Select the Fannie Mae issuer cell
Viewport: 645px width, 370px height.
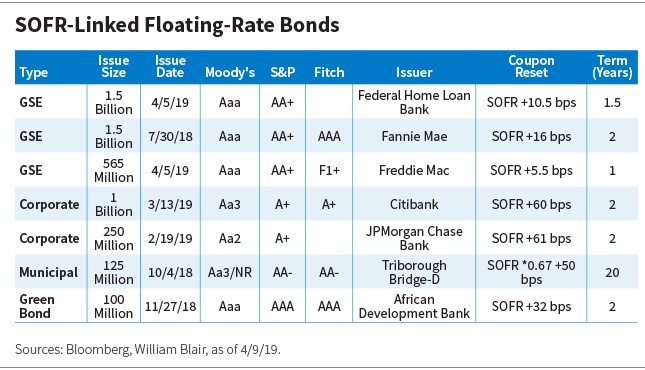pyautogui.click(x=414, y=136)
